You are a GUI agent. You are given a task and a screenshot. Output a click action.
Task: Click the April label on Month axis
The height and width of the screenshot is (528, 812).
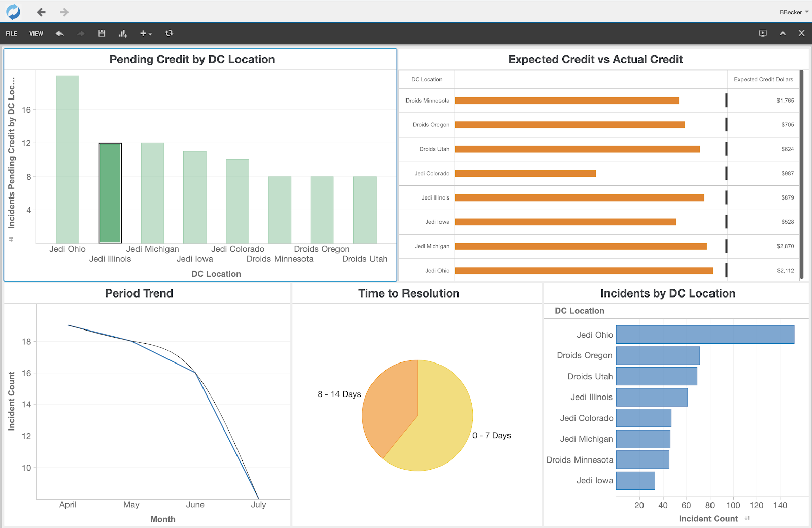(x=68, y=505)
